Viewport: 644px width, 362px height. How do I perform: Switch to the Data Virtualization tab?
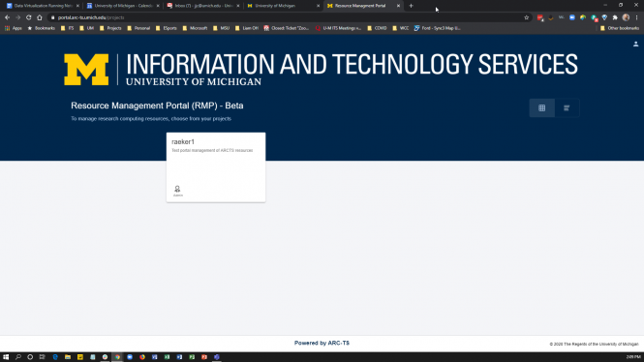43,6
